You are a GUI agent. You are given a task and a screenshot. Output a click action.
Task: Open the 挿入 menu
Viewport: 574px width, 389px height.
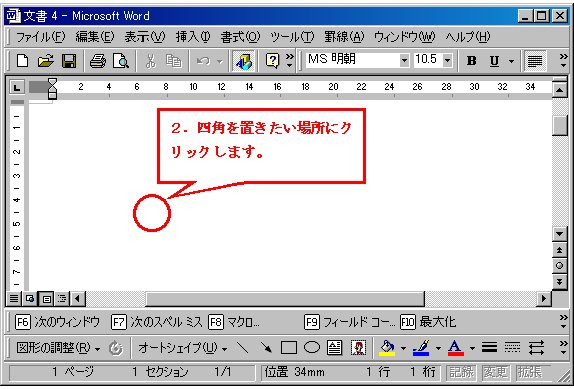(193, 37)
